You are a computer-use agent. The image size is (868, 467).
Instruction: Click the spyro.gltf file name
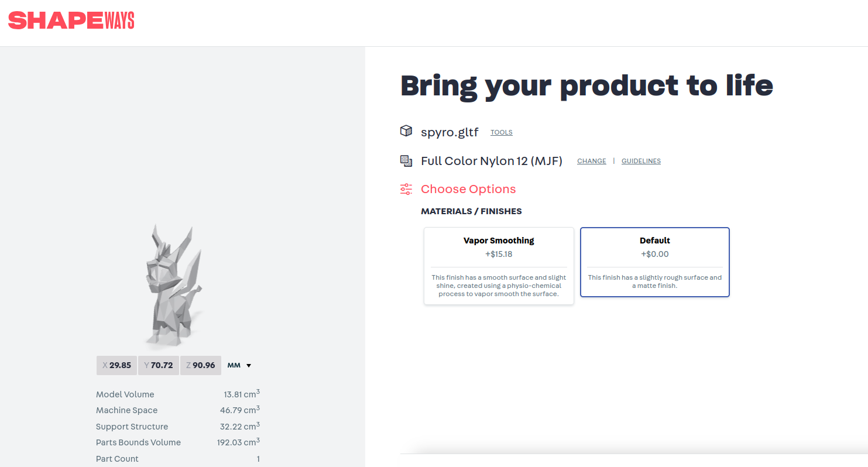click(450, 132)
